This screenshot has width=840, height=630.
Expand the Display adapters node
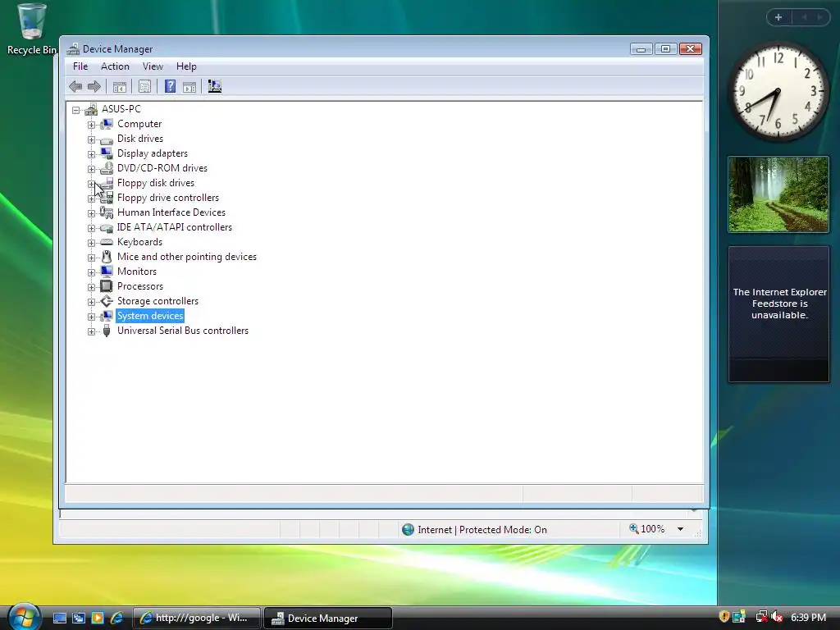pyautogui.click(x=91, y=154)
